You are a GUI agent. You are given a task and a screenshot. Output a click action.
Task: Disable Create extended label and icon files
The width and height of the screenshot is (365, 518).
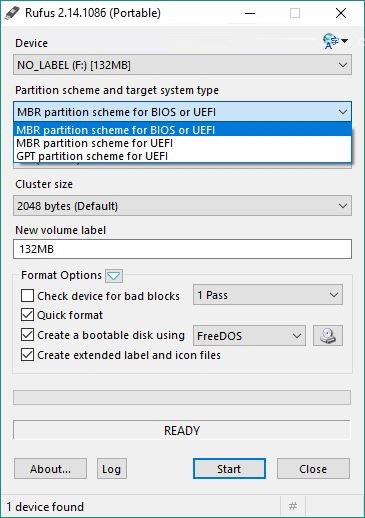click(27, 355)
